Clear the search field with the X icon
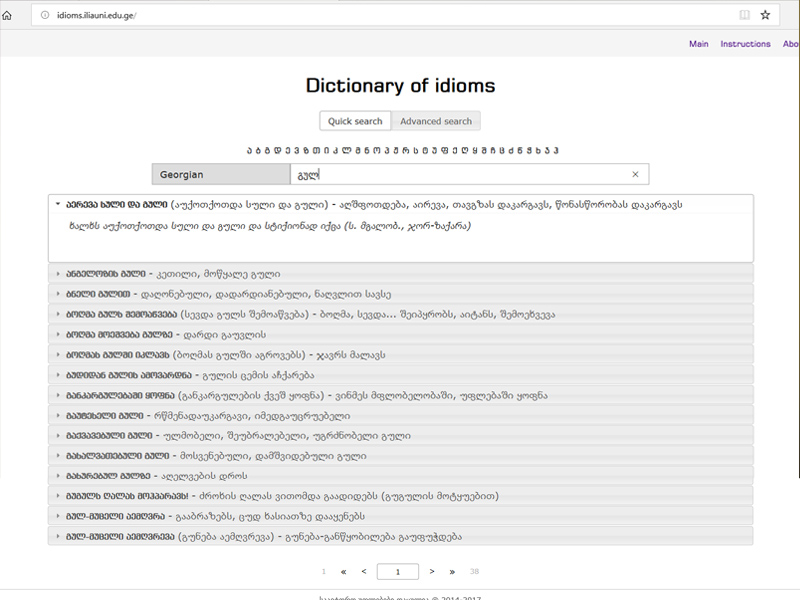This screenshot has width=800, height=600. [x=635, y=174]
